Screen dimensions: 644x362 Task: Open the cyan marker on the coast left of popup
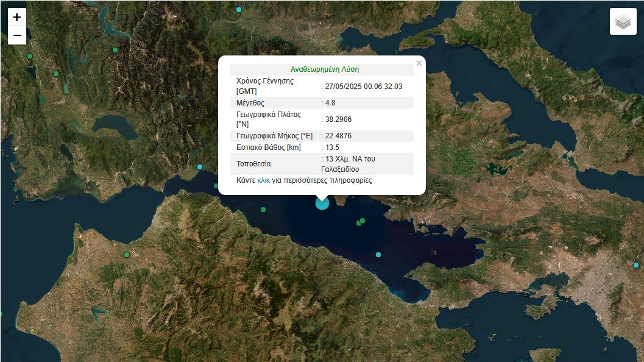point(200,167)
